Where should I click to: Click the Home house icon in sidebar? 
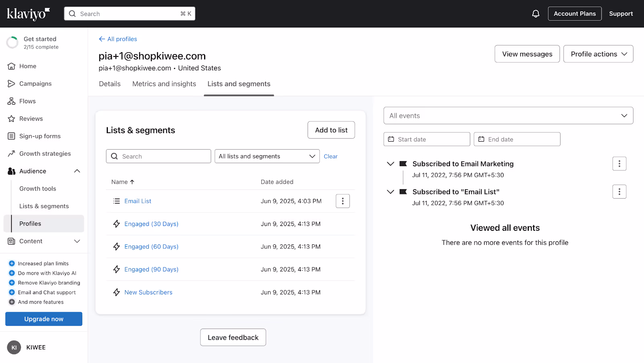coord(11,66)
